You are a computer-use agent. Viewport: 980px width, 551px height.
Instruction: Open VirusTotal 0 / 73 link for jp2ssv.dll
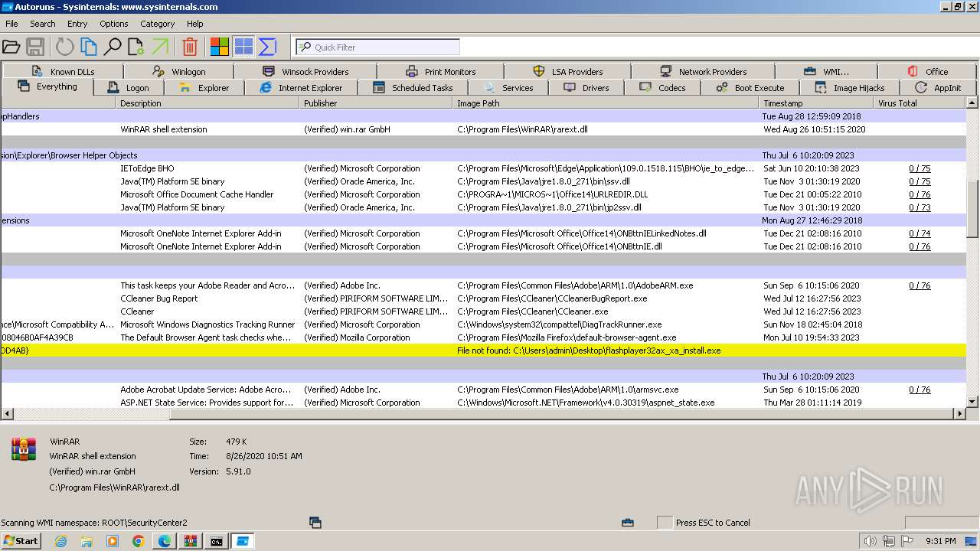point(920,207)
